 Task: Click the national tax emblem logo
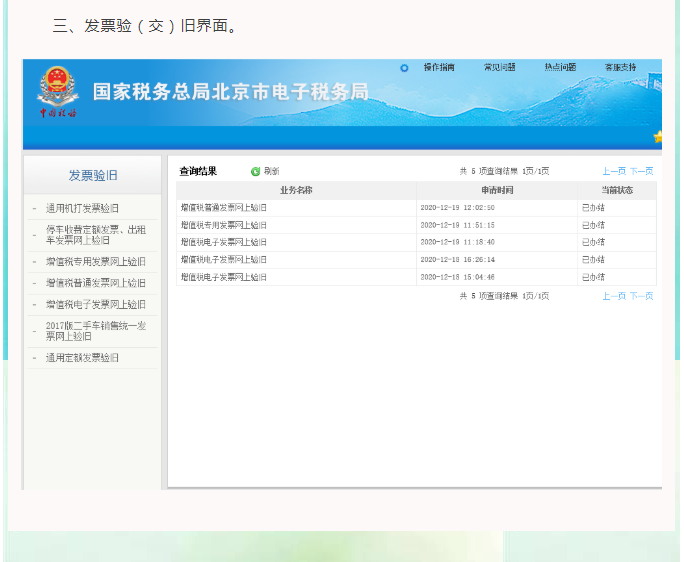[58, 92]
